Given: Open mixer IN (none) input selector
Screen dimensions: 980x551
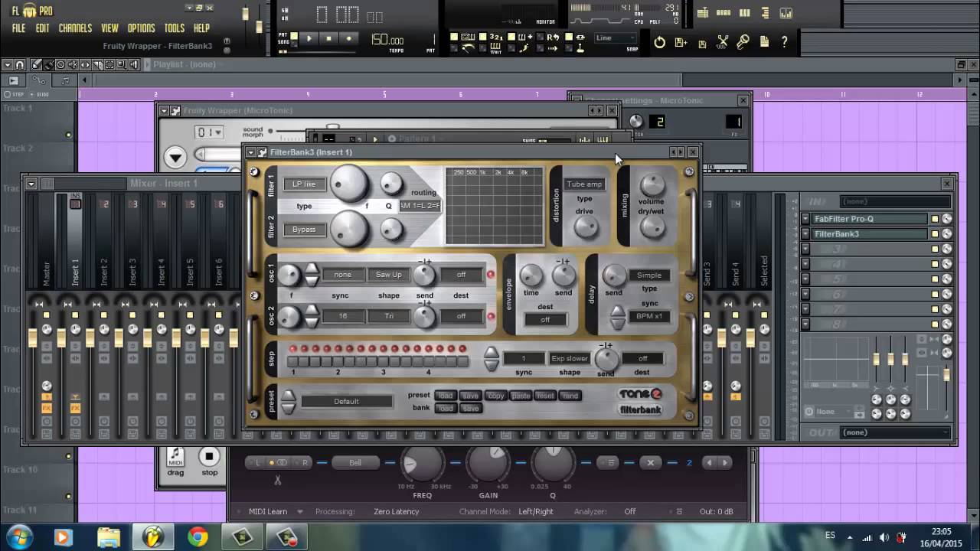Looking at the screenshot, I should pos(894,201).
